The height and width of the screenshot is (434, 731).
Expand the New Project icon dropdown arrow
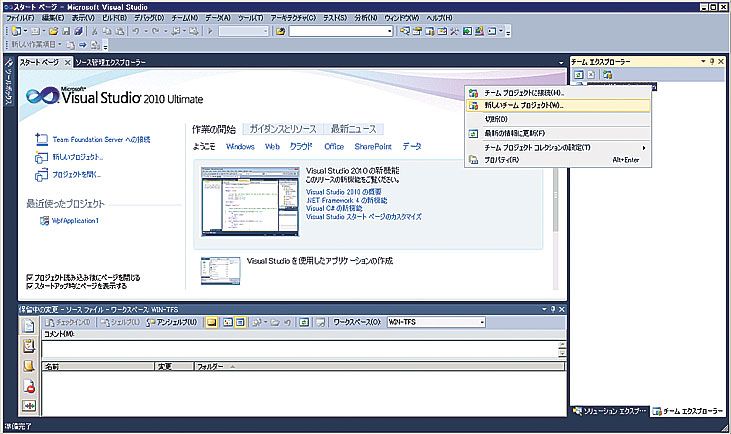click(25, 31)
